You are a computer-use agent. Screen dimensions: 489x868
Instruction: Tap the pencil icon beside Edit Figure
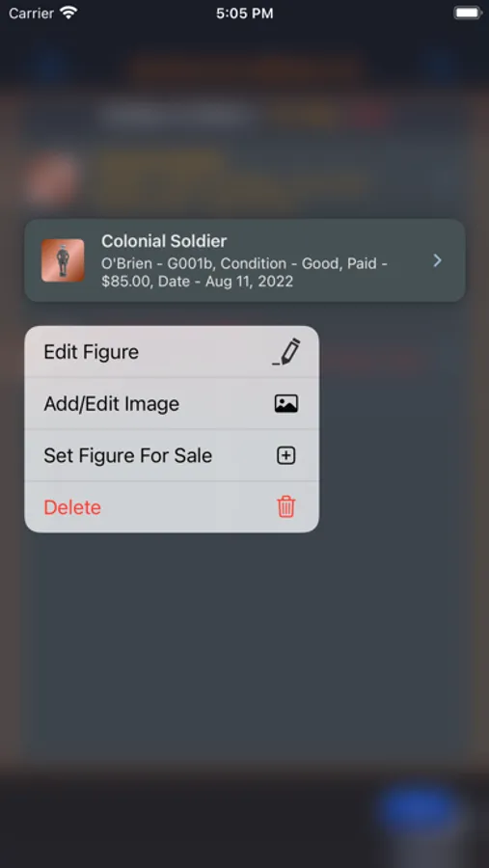coord(286,352)
